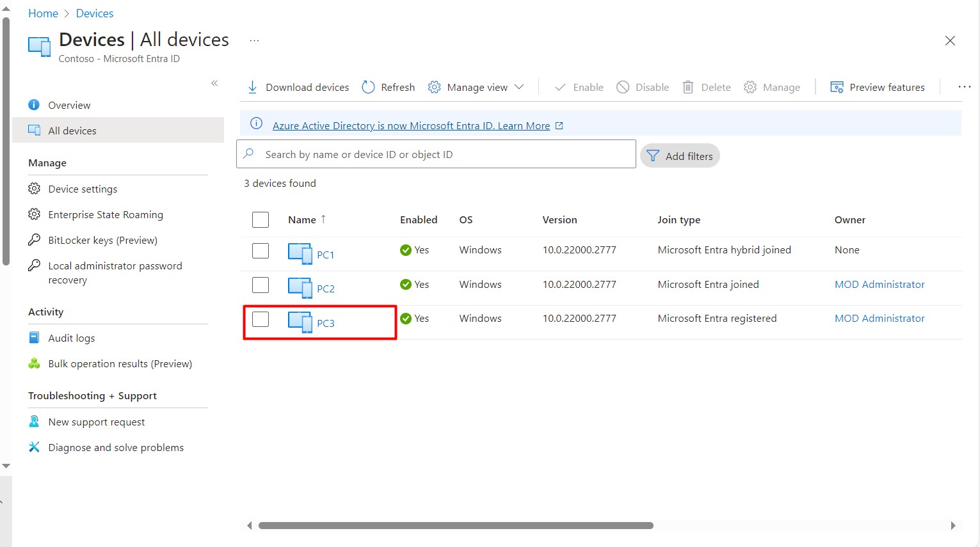Viewport: 980px width, 547px height.
Task: Click the PC2 device icon
Action: 300,287
